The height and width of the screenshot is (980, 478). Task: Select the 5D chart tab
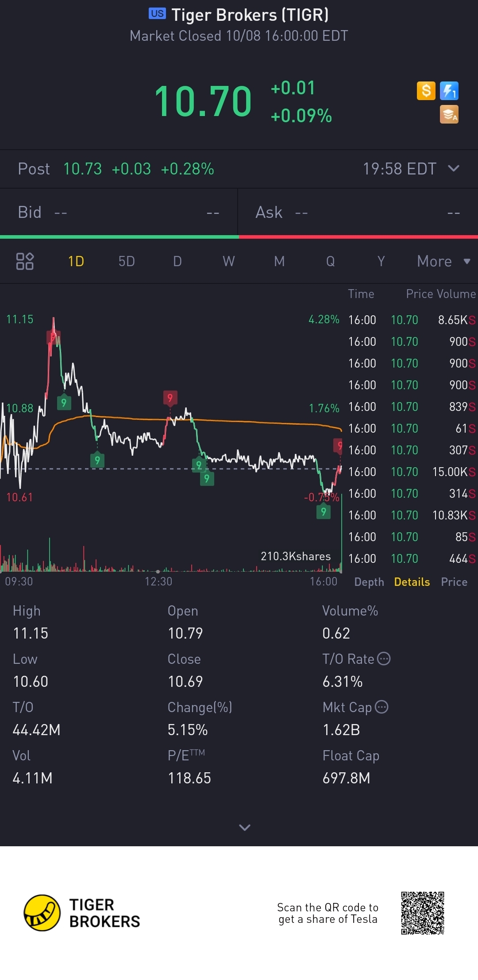[x=127, y=261]
